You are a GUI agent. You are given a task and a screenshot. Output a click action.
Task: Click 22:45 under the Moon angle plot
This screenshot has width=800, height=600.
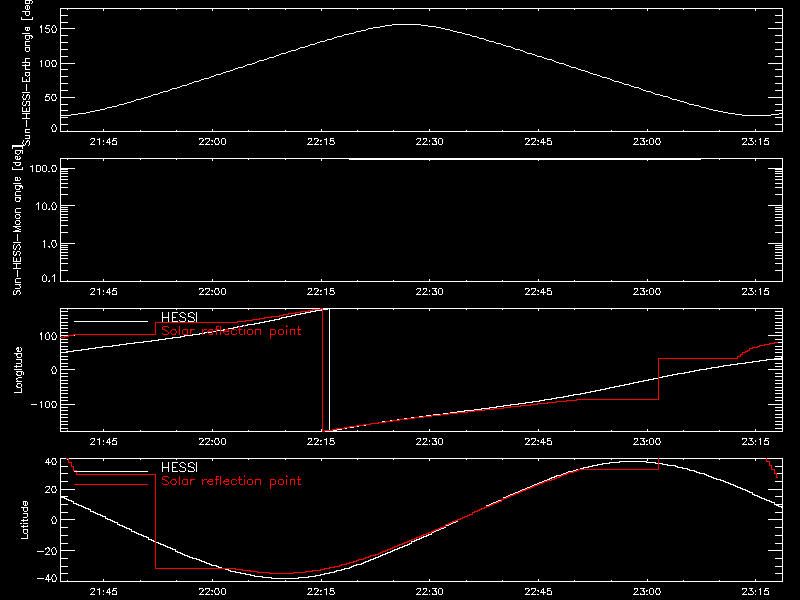[538, 292]
